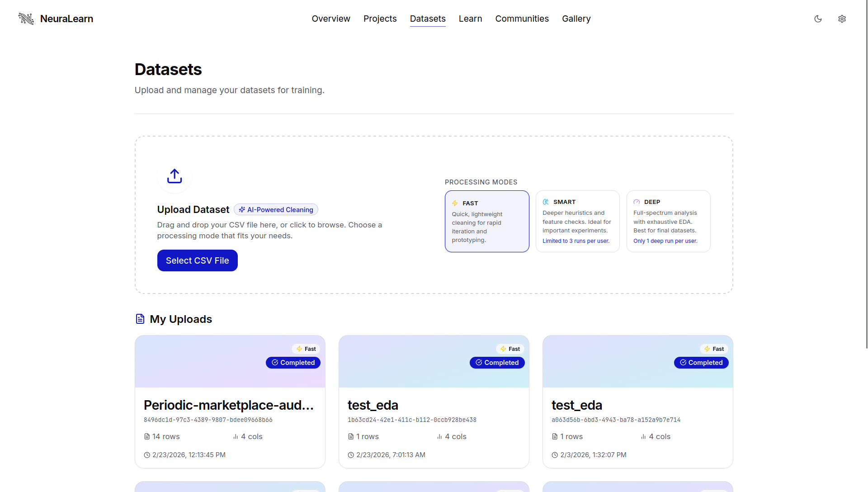Image resolution: width=868 pixels, height=492 pixels.
Task: Switch to the Gallery section
Action: click(576, 19)
